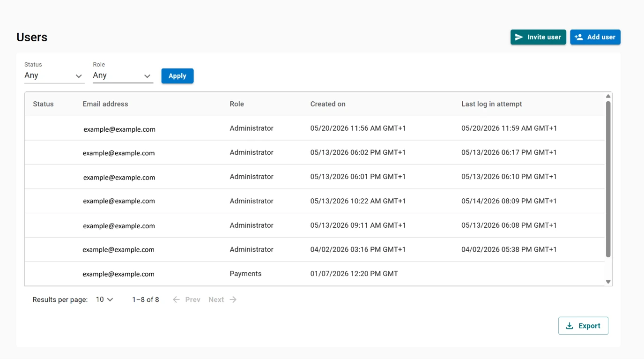
Task: Click Administrator role in 04/02/2026 row
Action: [252, 249]
